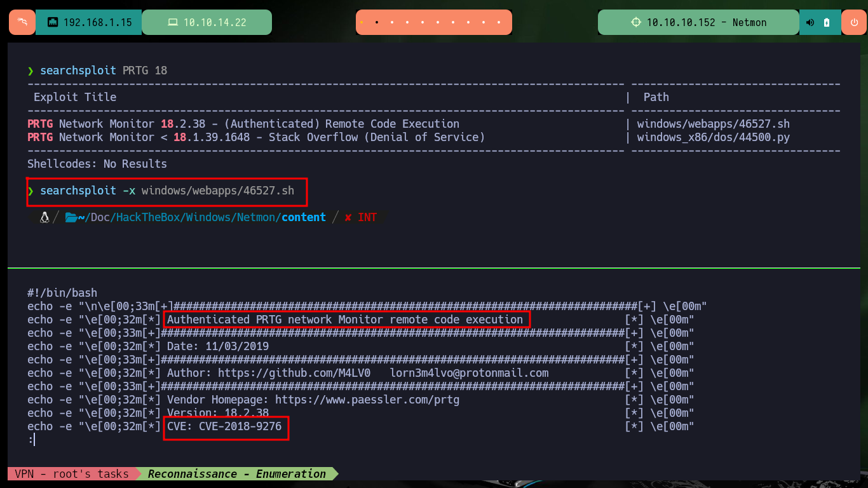Click the 'Exploit Title' column header
Viewport: 868px width, 488px height.
pyautogui.click(x=75, y=97)
